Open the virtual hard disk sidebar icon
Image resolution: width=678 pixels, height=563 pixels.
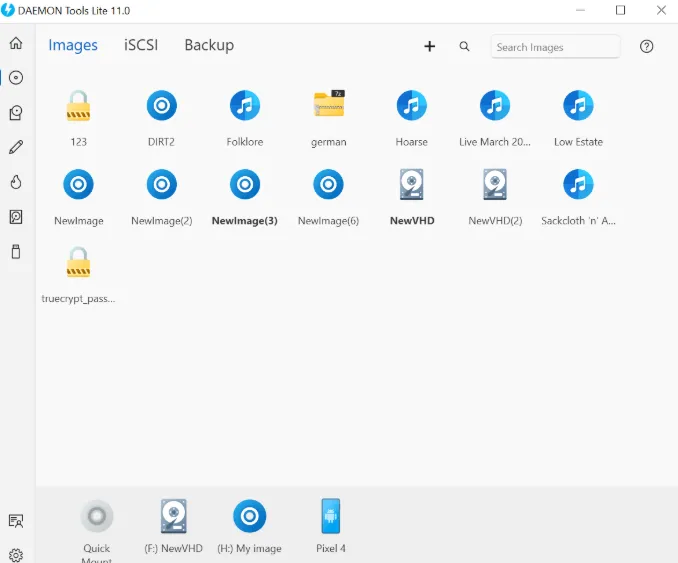16,217
